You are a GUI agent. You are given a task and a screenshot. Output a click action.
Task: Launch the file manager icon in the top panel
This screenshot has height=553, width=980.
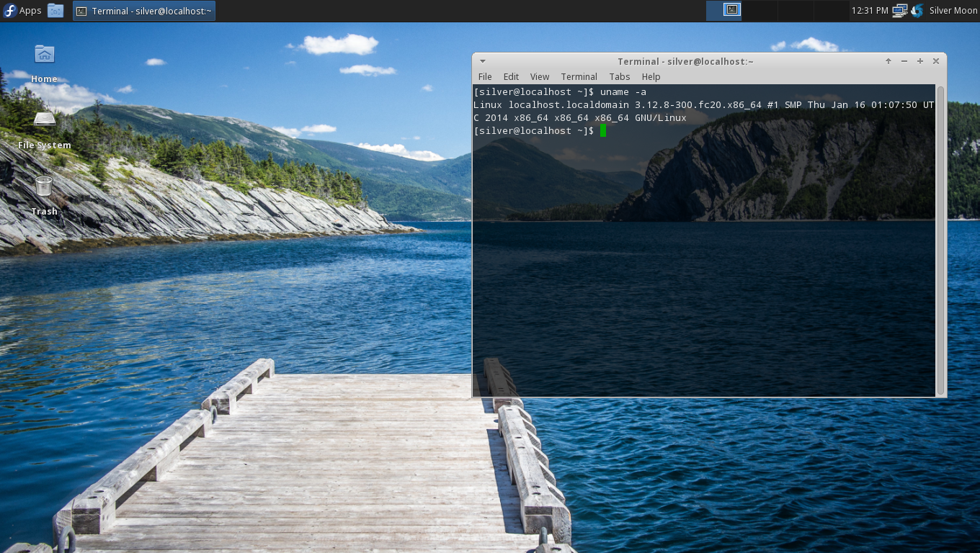pos(55,10)
